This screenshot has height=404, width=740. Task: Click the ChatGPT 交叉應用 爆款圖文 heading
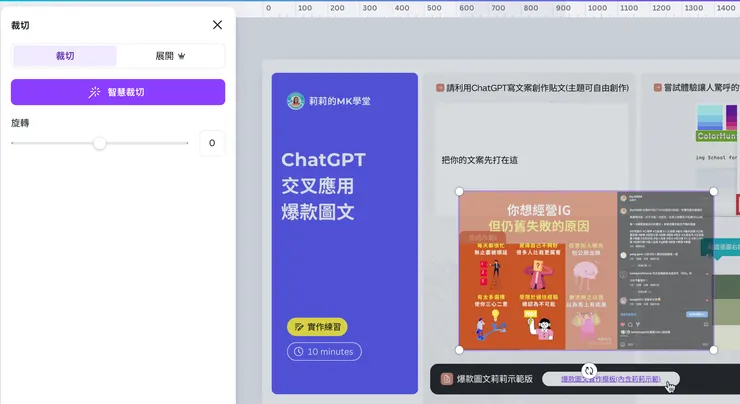pyautogui.click(x=323, y=186)
